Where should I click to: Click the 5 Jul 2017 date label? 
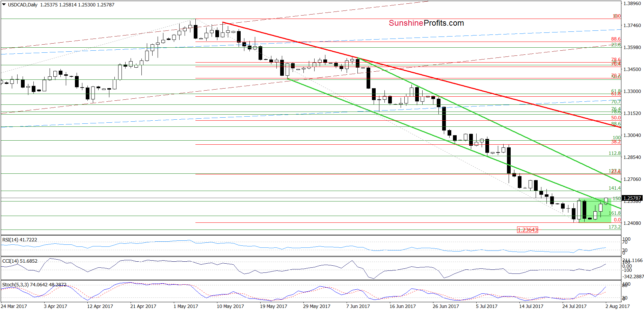tap(487, 306)
